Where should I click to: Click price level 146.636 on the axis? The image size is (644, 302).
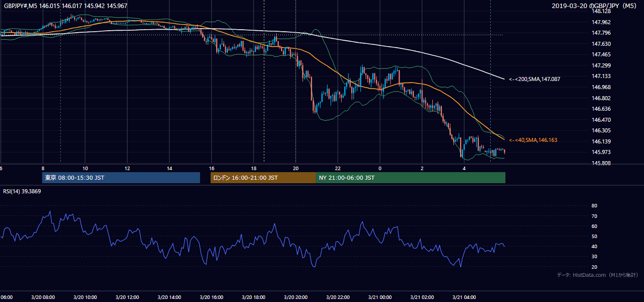point(601,109)
